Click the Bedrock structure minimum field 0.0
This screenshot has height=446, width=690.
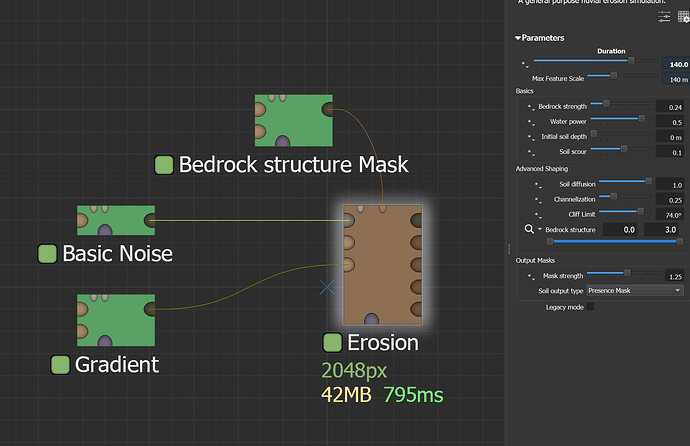622,230
